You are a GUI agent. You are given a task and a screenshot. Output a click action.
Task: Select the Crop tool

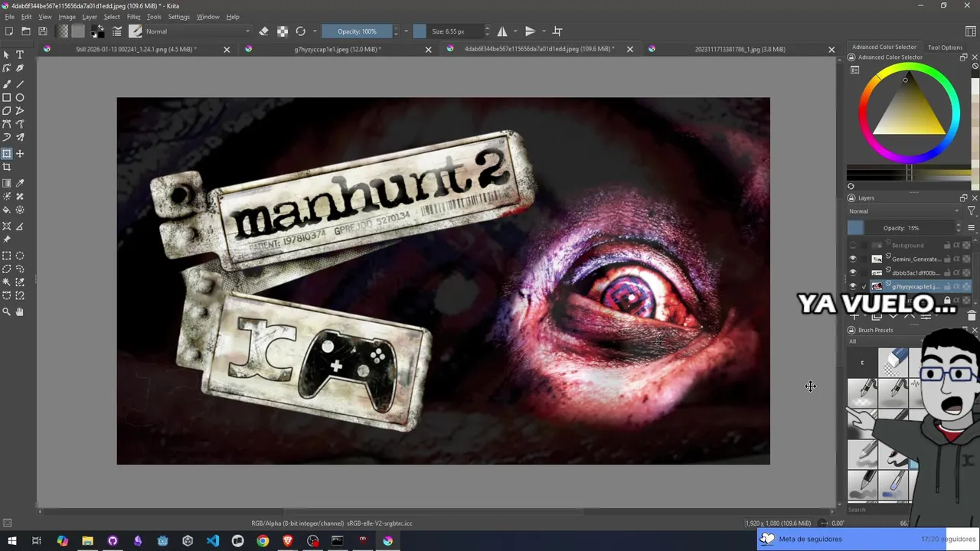coord(7,167)
